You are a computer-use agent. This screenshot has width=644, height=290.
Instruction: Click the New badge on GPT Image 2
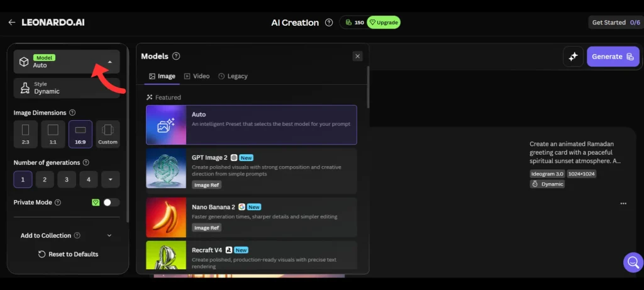pos(247,158)
